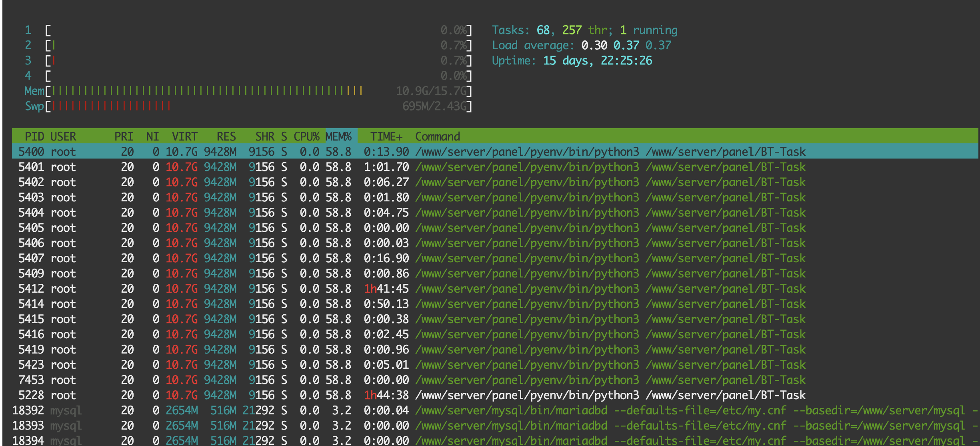
Task: Sort processes by CPU% column
Action: pos(306,137)
